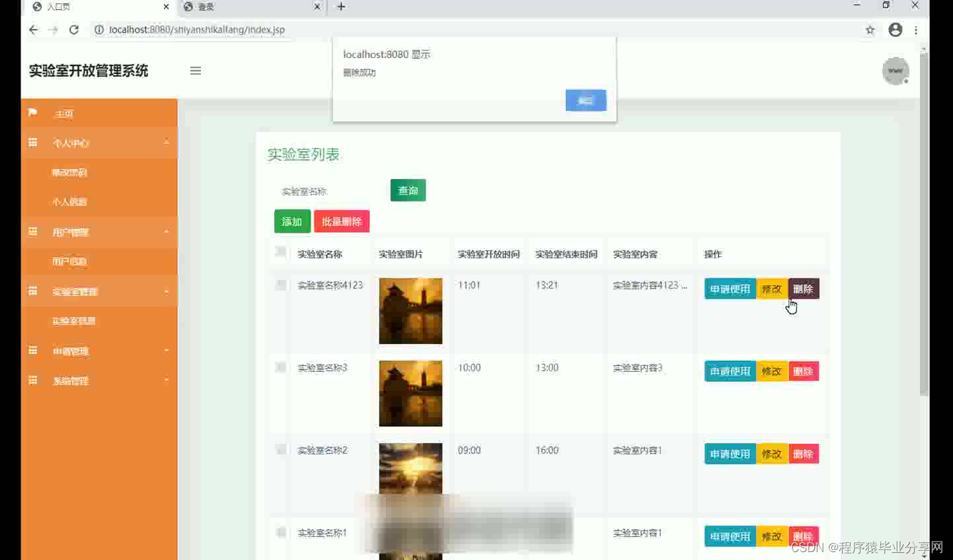Click 申请使用 for 实验室名称2
953x560 pixels.
tap(730, 454)
